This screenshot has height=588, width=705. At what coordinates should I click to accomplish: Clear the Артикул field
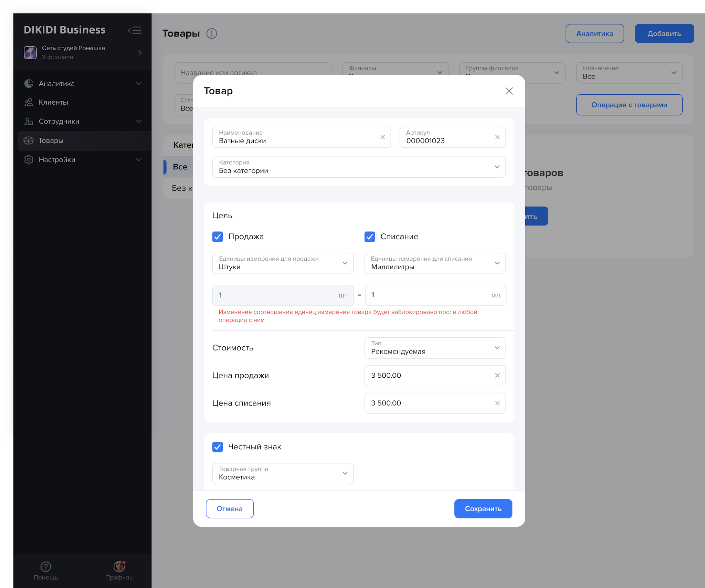coord(497,137)
